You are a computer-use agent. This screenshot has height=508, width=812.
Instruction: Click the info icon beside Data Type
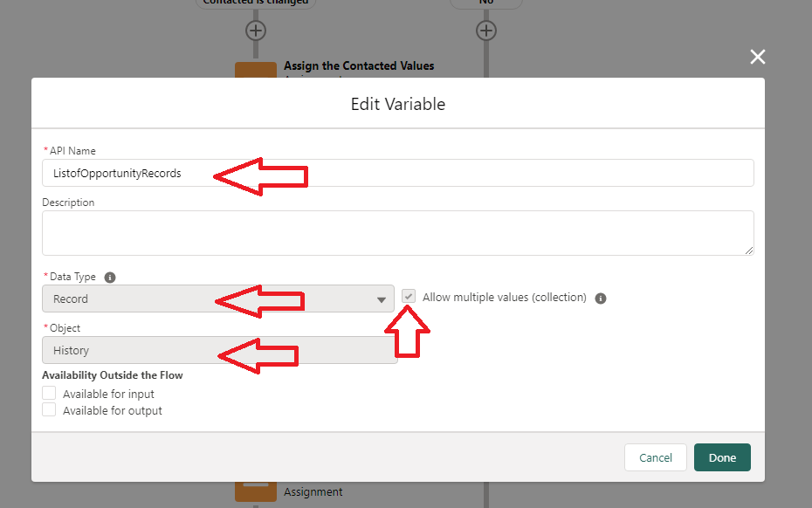pyautogui.click(x=110, y=278)
